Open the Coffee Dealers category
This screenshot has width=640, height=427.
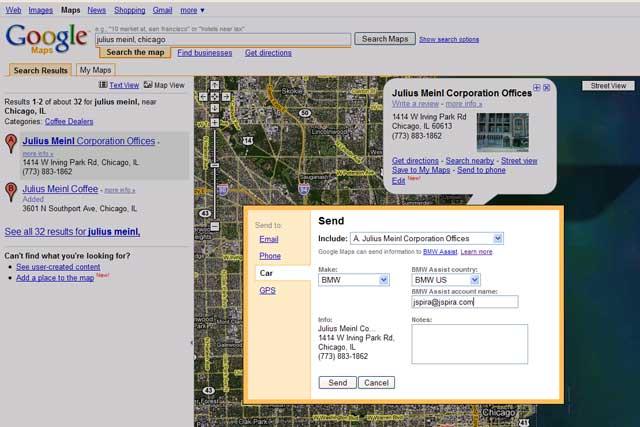(69, 122)
